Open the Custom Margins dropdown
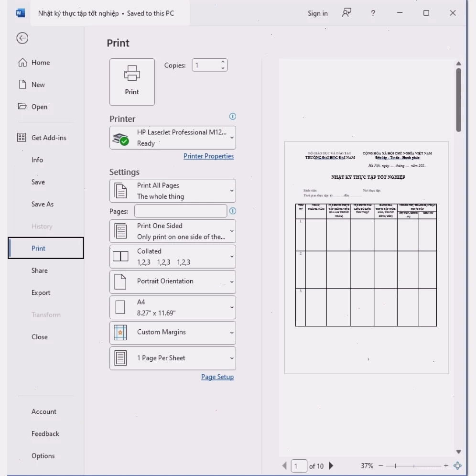Image resolution: width=476 pixels, height=476 pixels. [x=173, y=333]
